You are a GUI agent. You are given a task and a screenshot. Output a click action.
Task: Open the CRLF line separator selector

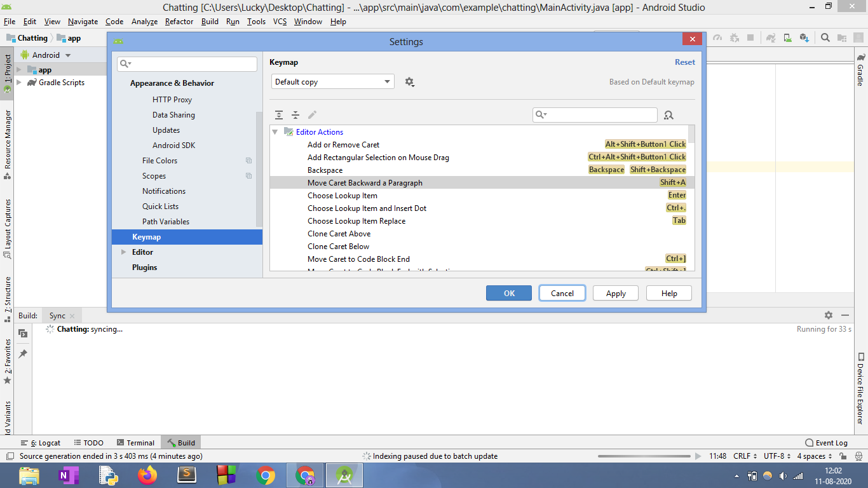click(745, 456)
